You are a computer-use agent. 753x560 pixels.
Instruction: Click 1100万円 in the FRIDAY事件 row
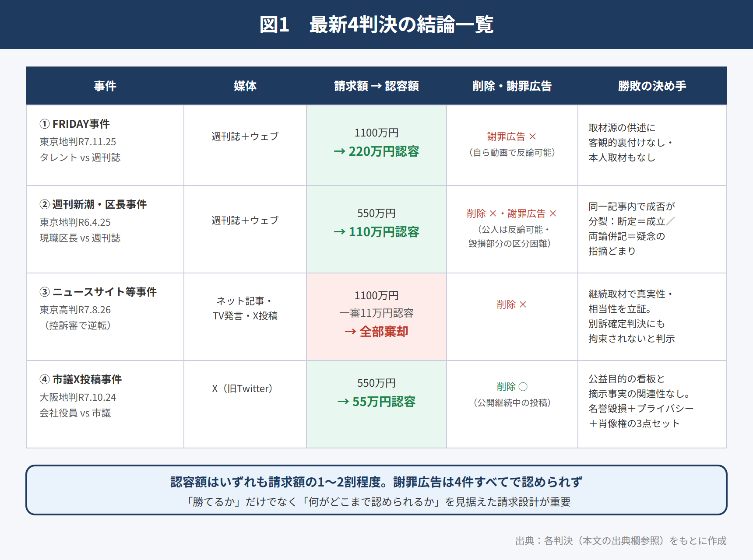(x=376, y=133)
